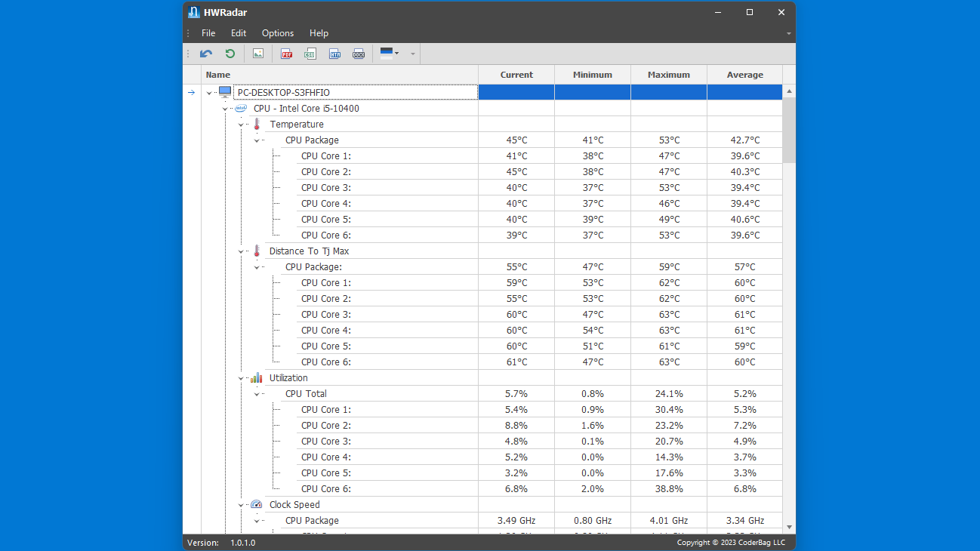
Task: Click the menu bar overflow arrow at right
Action: coord(788,34)
